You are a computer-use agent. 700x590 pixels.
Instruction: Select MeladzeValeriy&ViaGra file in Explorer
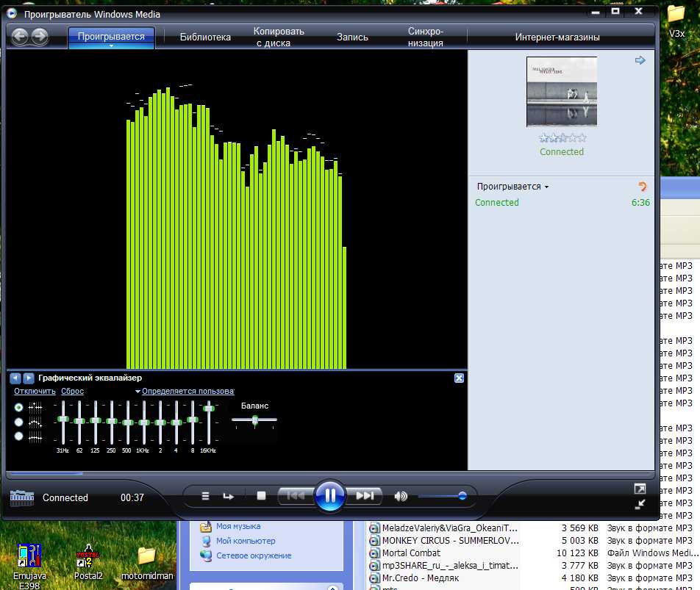449,528
